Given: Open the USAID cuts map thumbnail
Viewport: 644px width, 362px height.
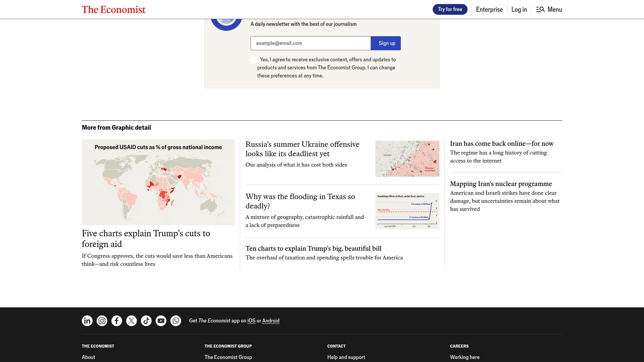Looking at the screenshot, I should pyautogui.click(x=158, y=182).
